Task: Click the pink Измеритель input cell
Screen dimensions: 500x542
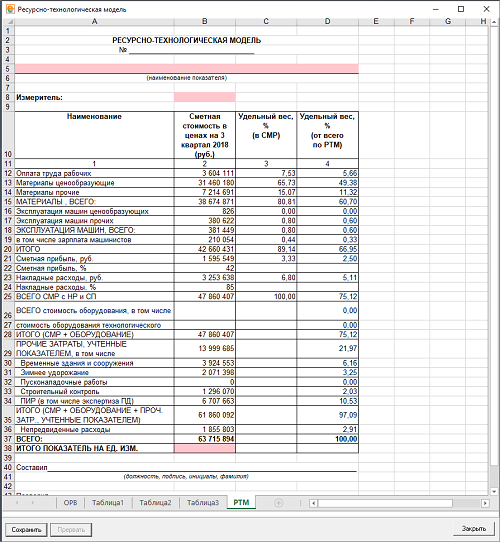Action: [205, 97]
